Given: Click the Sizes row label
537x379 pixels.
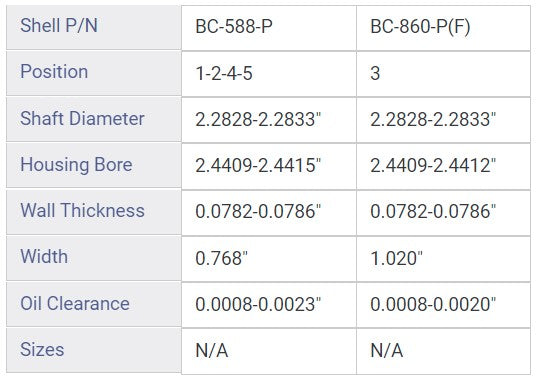Looking at the screenshot, I should pos(93,350).
